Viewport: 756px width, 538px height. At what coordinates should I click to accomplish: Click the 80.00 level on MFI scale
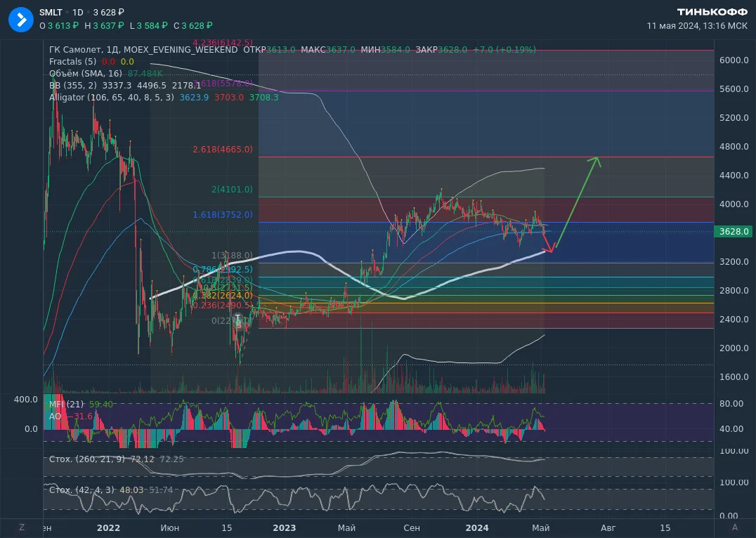pos(731,403)
